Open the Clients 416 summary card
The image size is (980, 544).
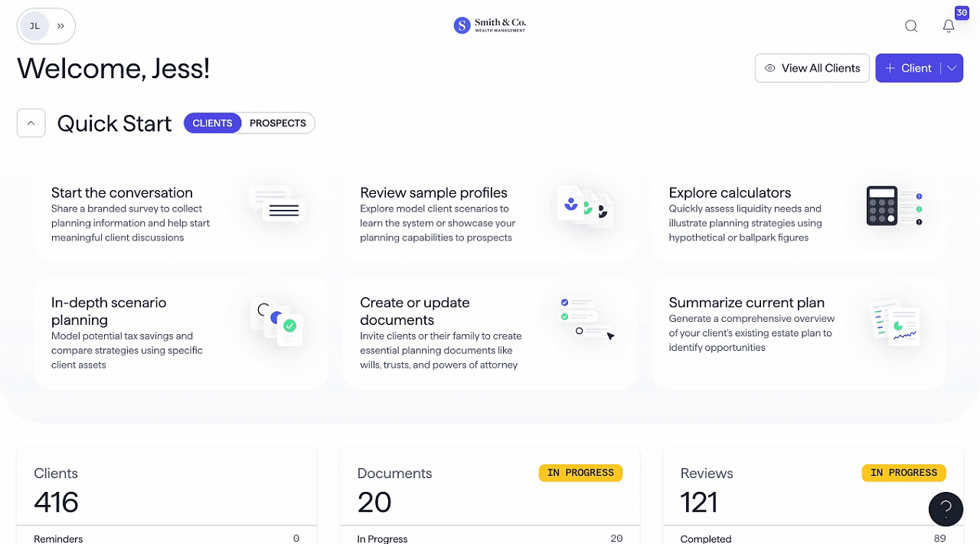pos(166,490)
